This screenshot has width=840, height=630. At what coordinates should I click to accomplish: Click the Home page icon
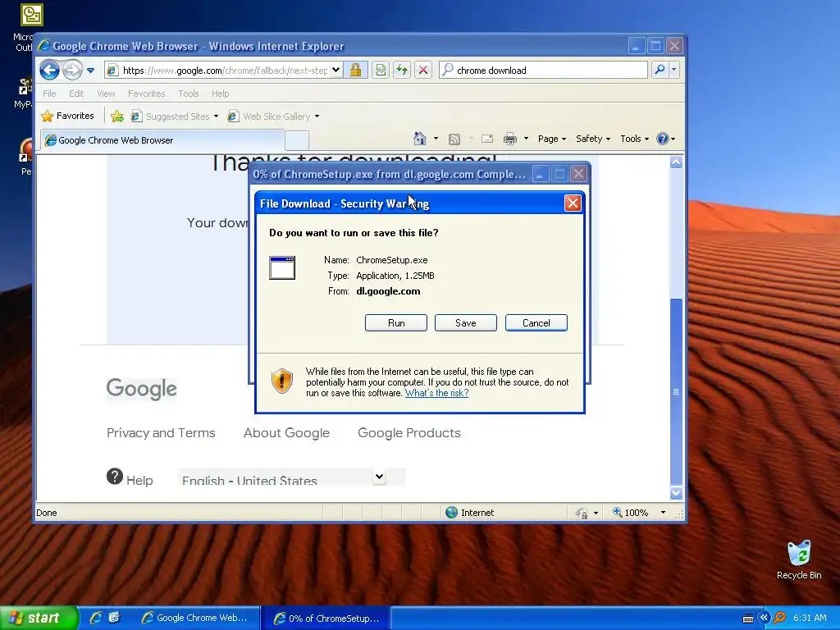point(419,139)
